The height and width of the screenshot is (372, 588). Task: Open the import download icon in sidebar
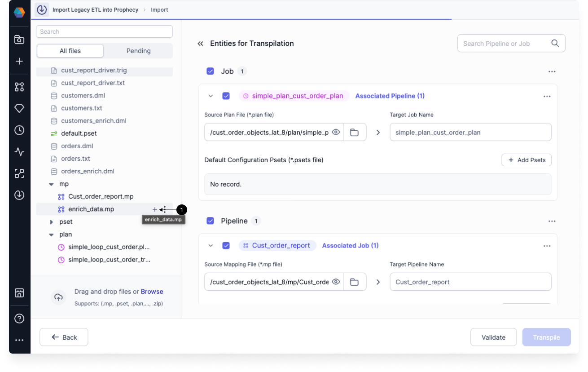(19, 195)
